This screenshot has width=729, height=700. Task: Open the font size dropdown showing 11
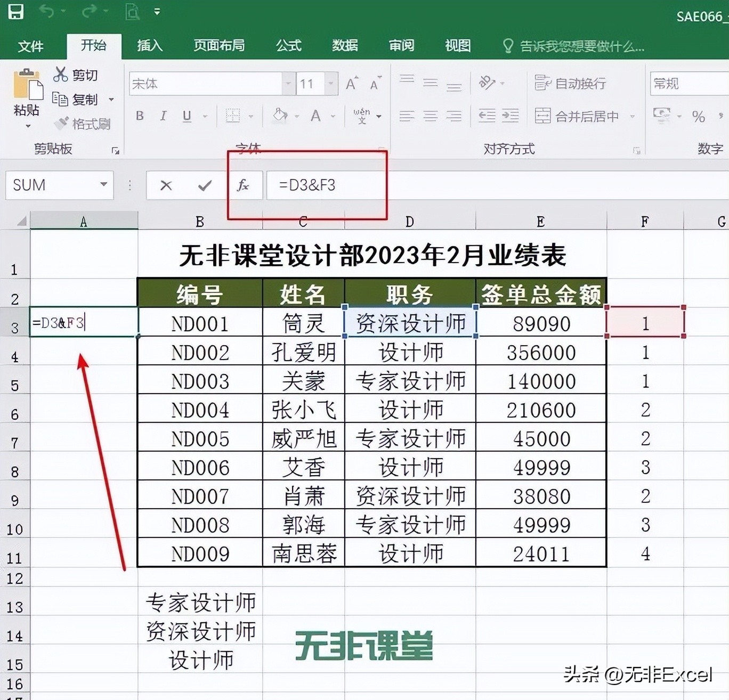click(330, 84)
